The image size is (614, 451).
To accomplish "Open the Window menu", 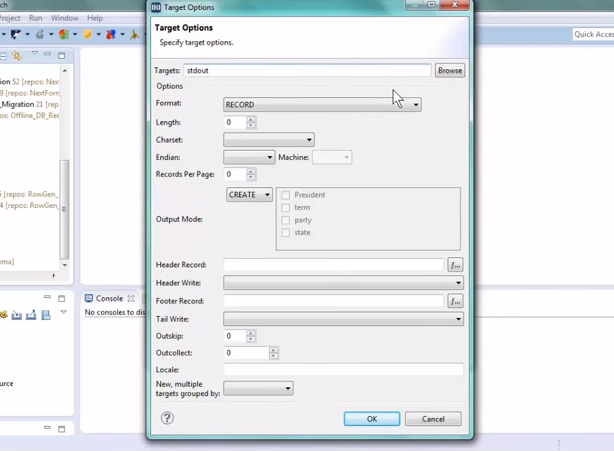I will (65, 18).
